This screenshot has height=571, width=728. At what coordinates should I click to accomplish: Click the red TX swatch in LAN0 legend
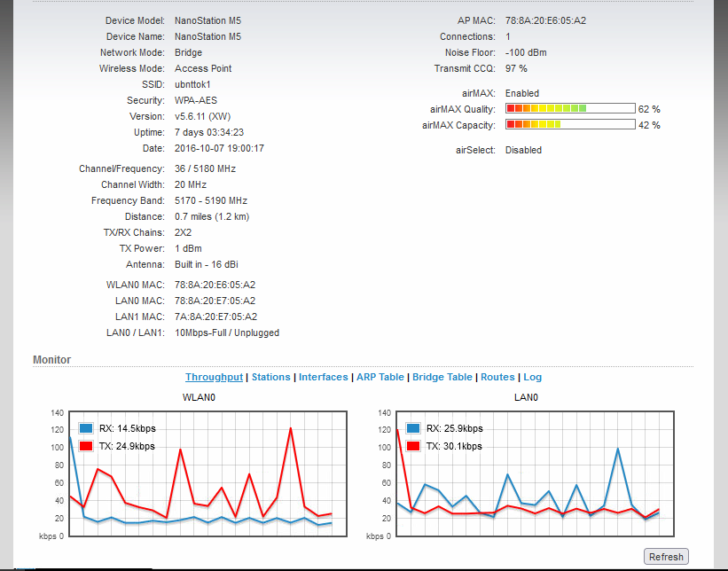pyautogui.click(x=412, y=446)
